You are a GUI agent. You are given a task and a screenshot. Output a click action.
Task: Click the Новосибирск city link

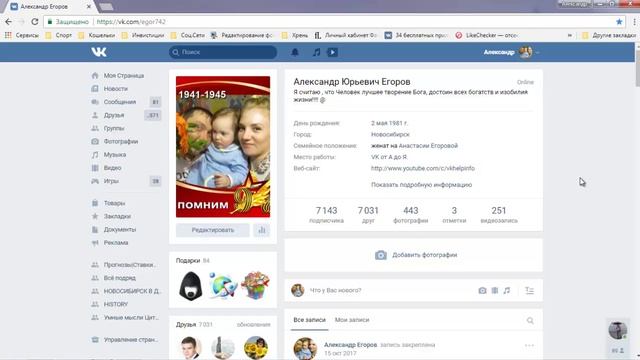(x=390, y=134)
